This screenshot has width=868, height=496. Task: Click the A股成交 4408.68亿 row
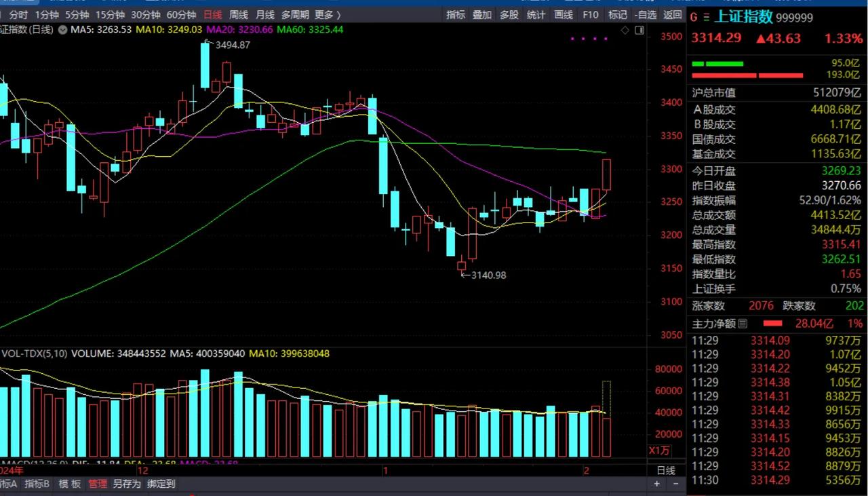pyautogui.click(x=776, y=109)
